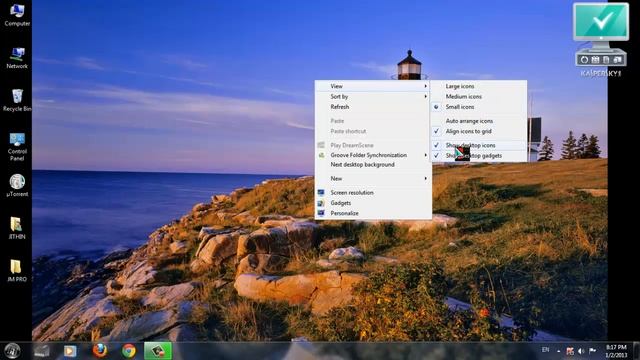Choose Refresh from the context menu
640x360 pixels.
click(x=373, y=107)
